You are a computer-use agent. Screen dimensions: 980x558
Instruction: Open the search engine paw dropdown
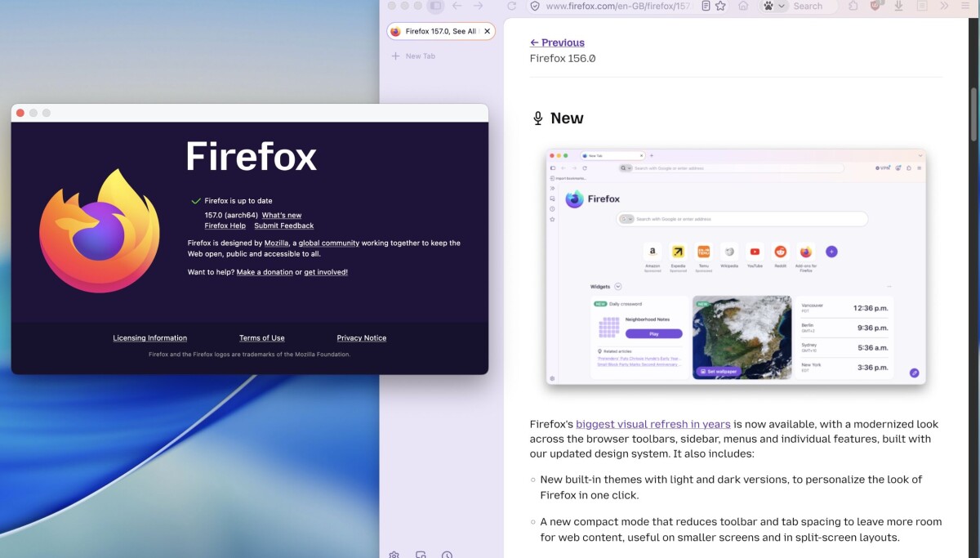coord(773,6)
